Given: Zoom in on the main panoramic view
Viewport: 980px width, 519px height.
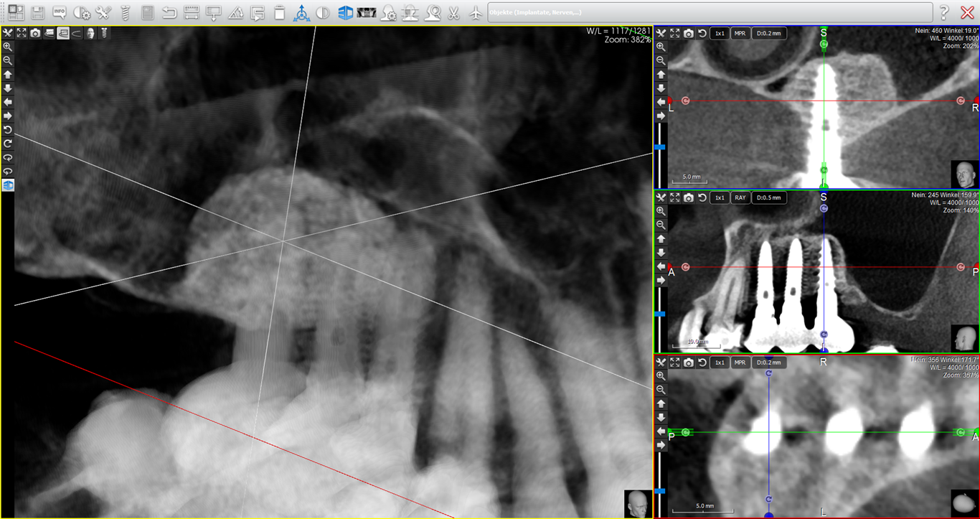Looking at the screenshot, I should click(x=8, y=46).
